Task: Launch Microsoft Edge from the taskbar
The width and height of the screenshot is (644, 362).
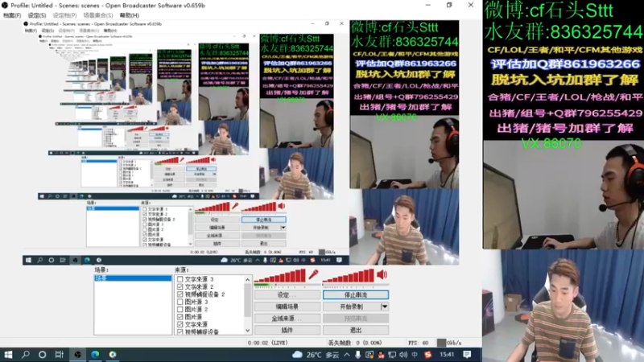Action: coord(95,354)
